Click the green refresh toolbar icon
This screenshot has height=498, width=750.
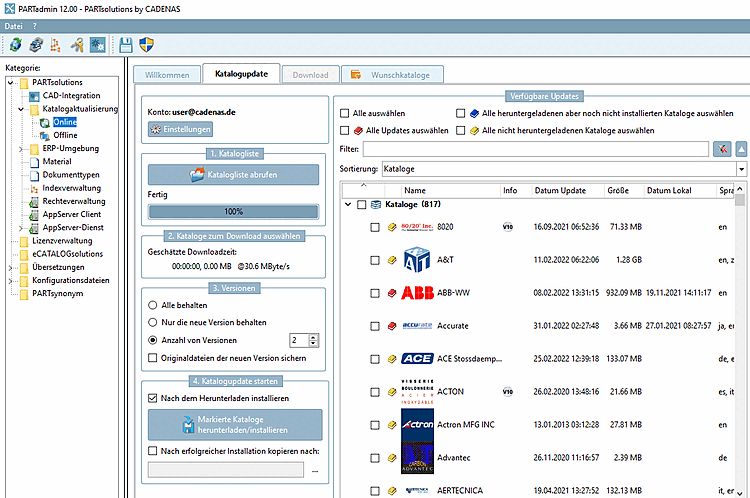tap(15, 45)
